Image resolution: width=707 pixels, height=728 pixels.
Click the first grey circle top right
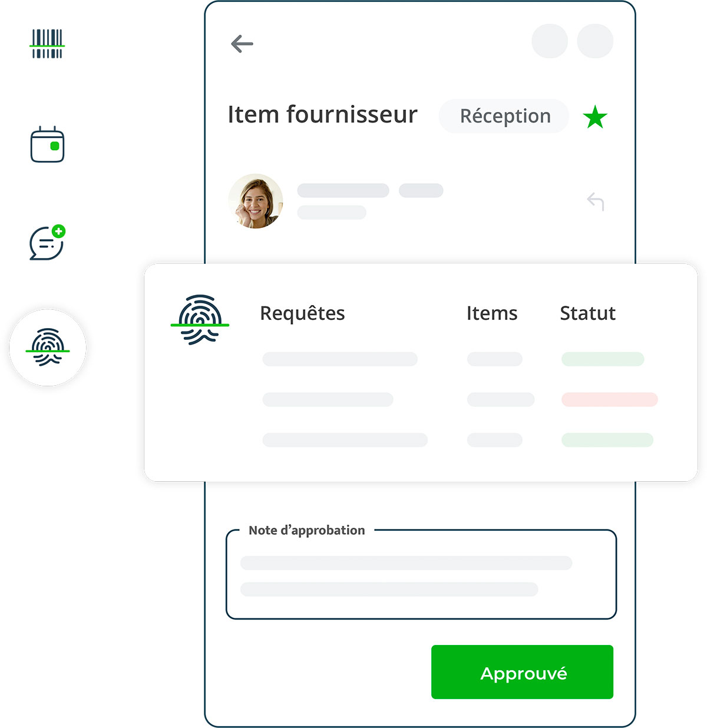click(550, 41)
